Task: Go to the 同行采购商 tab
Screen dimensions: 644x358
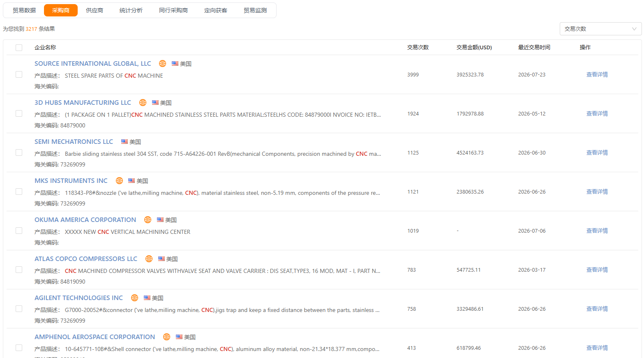Action: (173, 10)
